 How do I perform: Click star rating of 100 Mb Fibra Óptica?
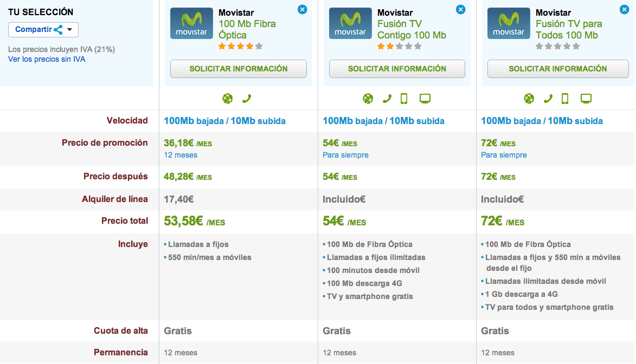(x=241, y=46)
